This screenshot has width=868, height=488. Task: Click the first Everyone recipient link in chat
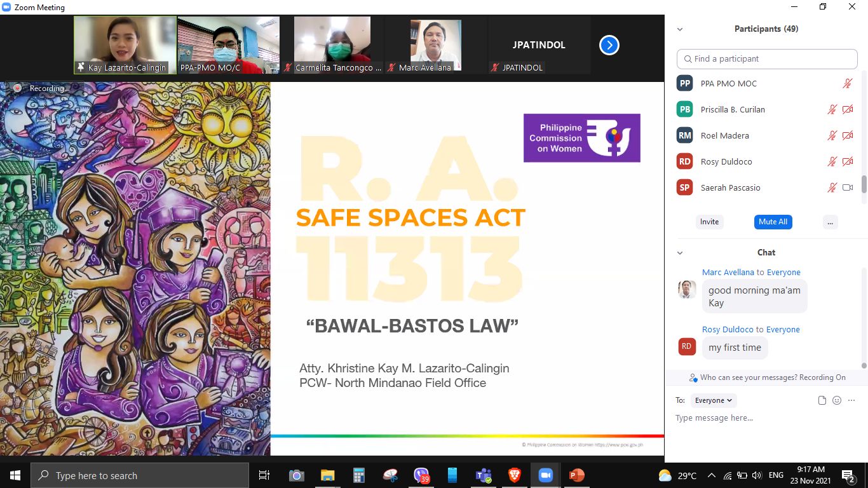click(x=783, y=272)
